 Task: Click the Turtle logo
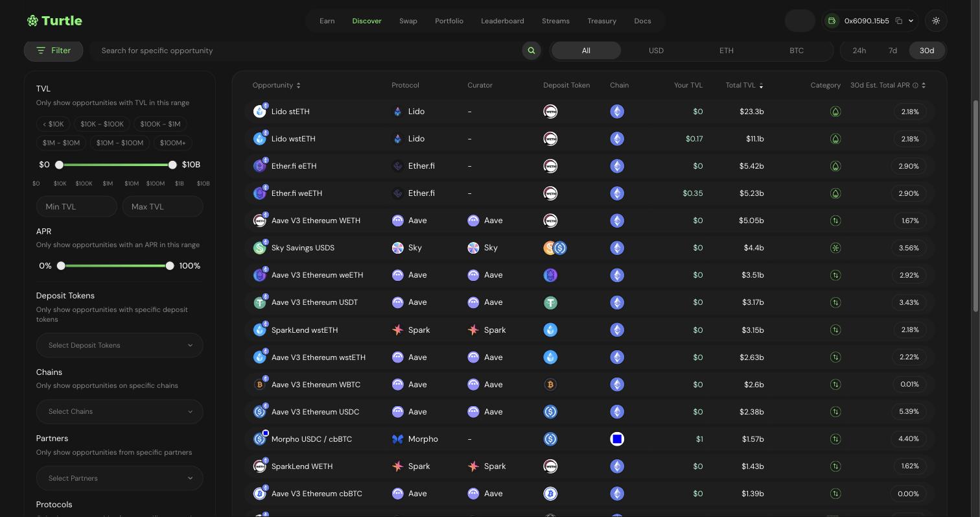tap(54, 21)
